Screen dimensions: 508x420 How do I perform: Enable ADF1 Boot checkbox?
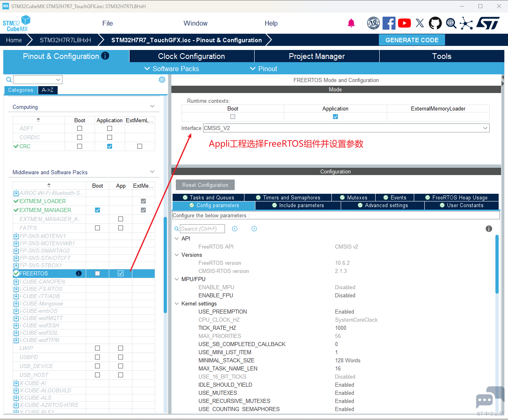point(80,128)
